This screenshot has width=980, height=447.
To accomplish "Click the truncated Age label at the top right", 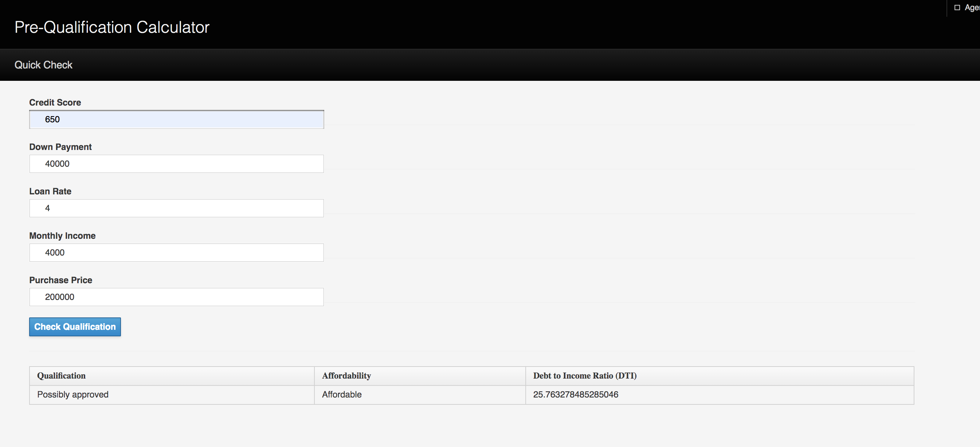I will click(972, 8).
